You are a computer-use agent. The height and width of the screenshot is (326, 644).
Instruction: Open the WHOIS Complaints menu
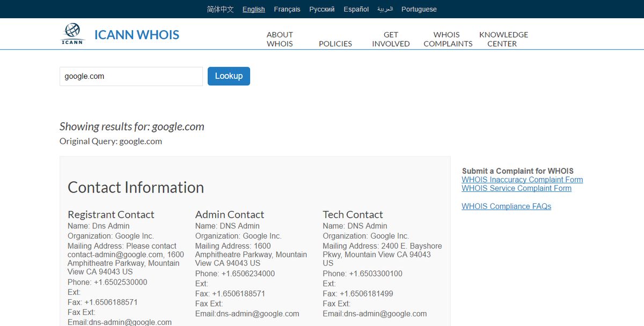tap(448, 39)
